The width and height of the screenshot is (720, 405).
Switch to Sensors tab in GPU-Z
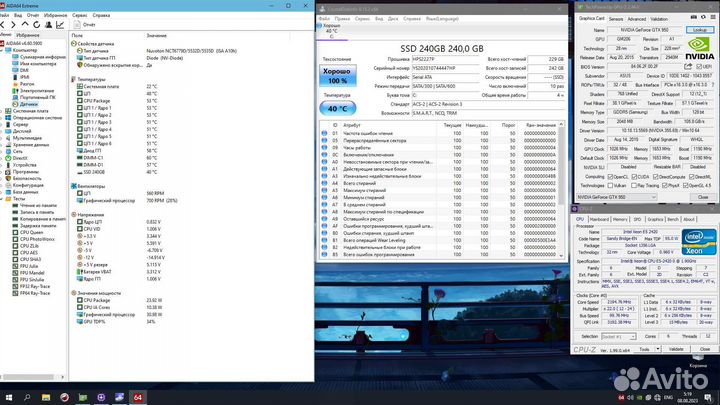[616, 19]
